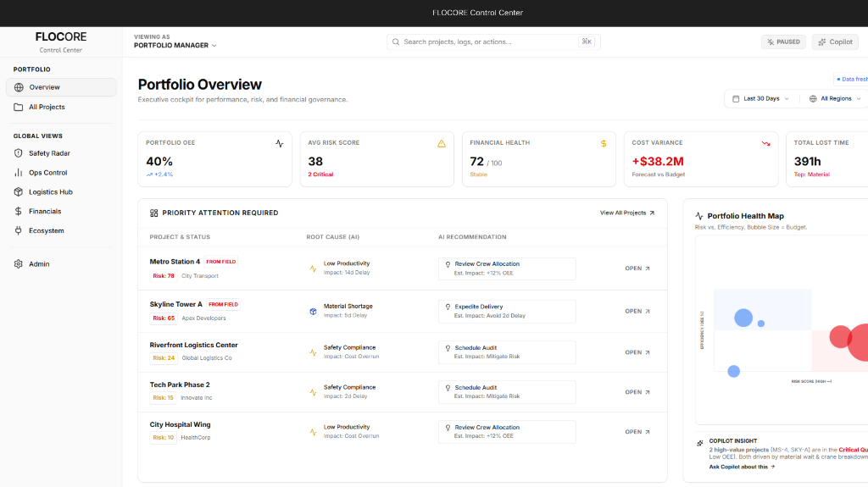Click the Risk: 65 badge
Screen dimensions: 868x487
pos(164,318)
